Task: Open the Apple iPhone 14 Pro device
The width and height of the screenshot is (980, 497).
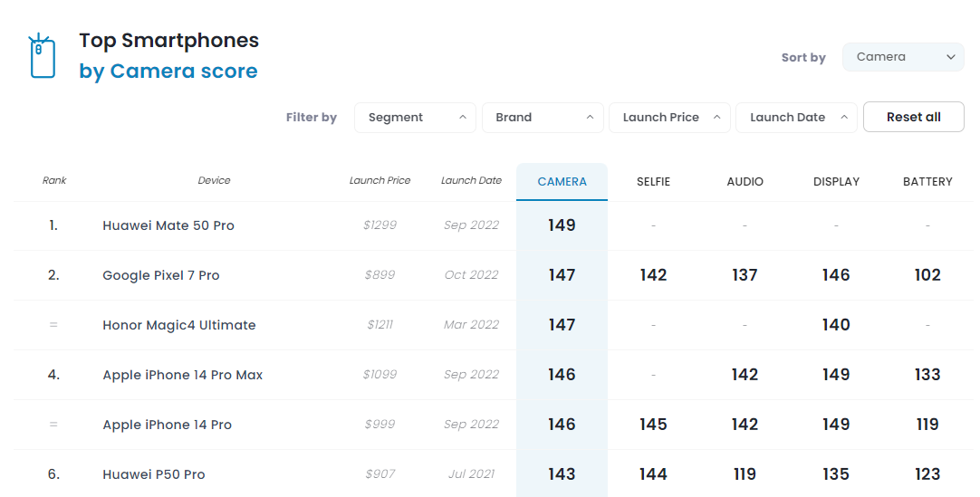Action: [x=167, y=425]
